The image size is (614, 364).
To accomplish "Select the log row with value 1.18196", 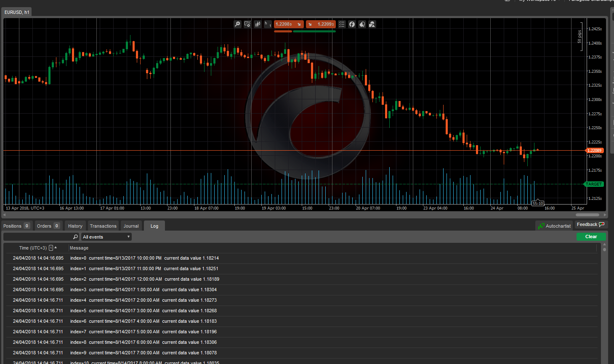I will [302, 332].
